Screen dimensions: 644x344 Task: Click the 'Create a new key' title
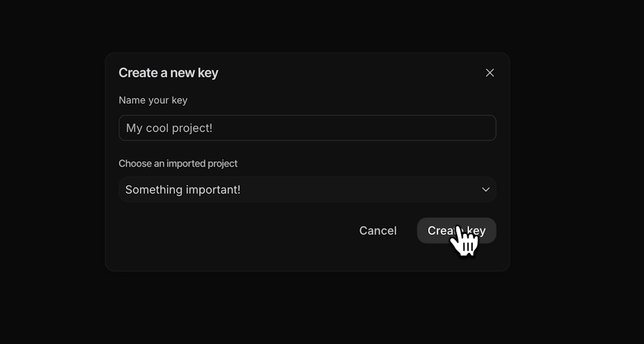coord(168,72)
